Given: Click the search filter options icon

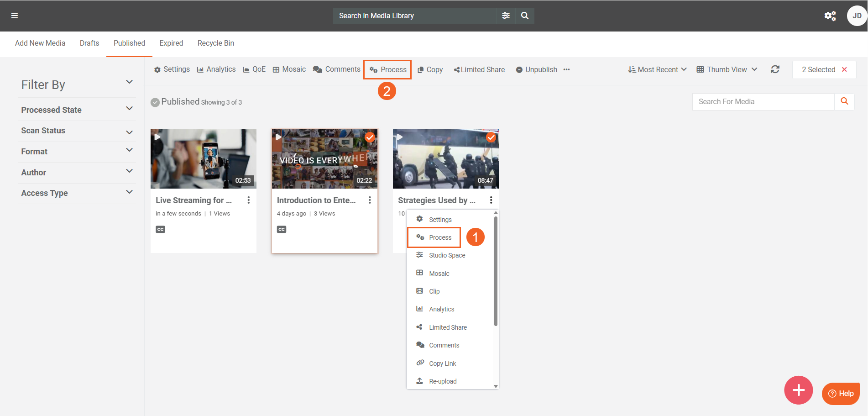Looking at the screenshot, I should 506,16.
